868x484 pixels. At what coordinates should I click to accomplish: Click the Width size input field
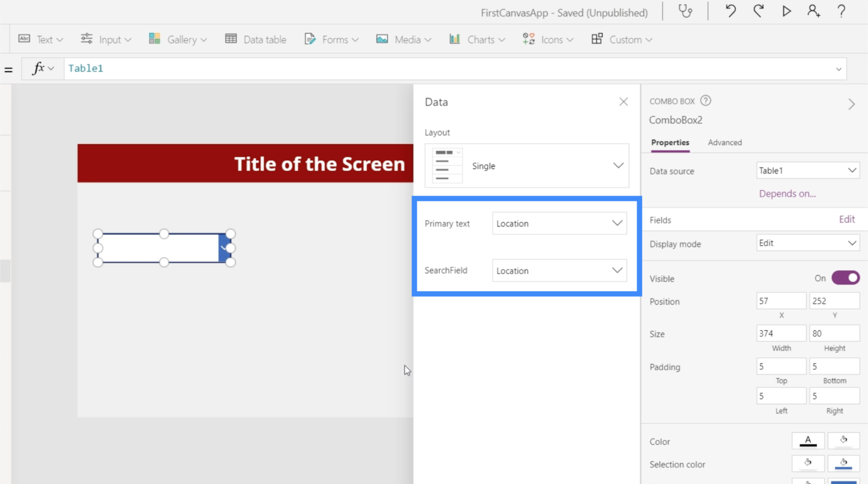tap(781, 334)
